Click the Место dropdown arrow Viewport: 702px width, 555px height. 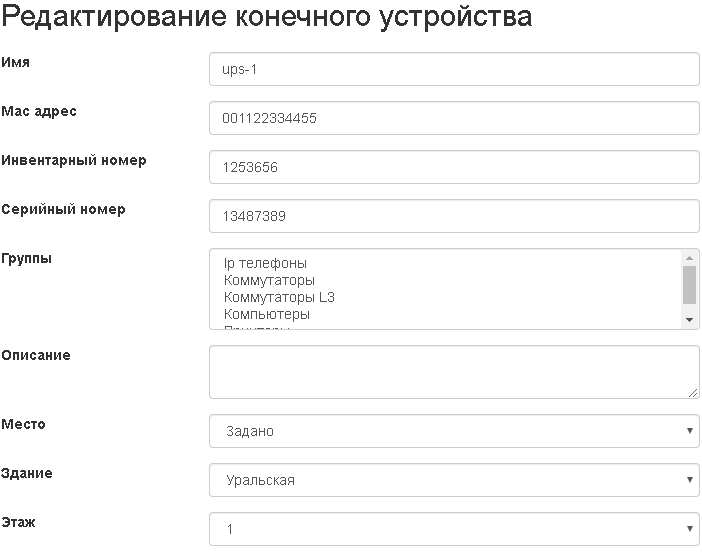tap(689, 431)
